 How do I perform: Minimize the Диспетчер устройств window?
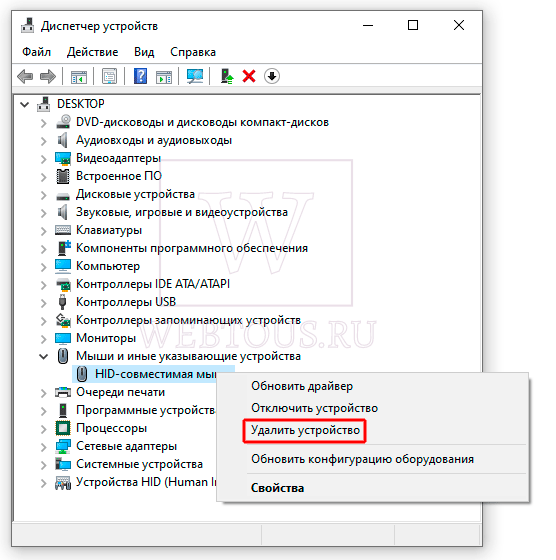pyautogui.click(x=368, y=26)
